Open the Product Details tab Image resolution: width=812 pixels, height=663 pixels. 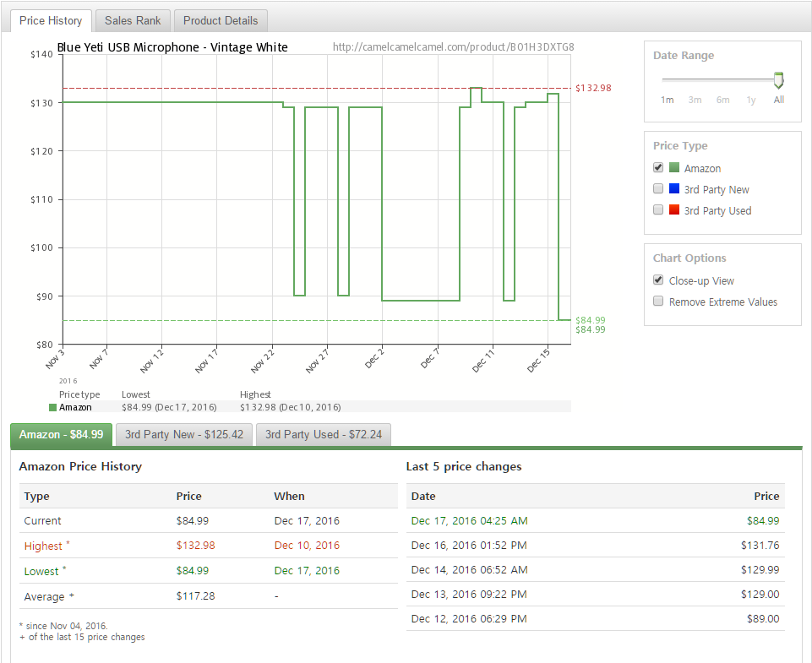coord(221,21)
